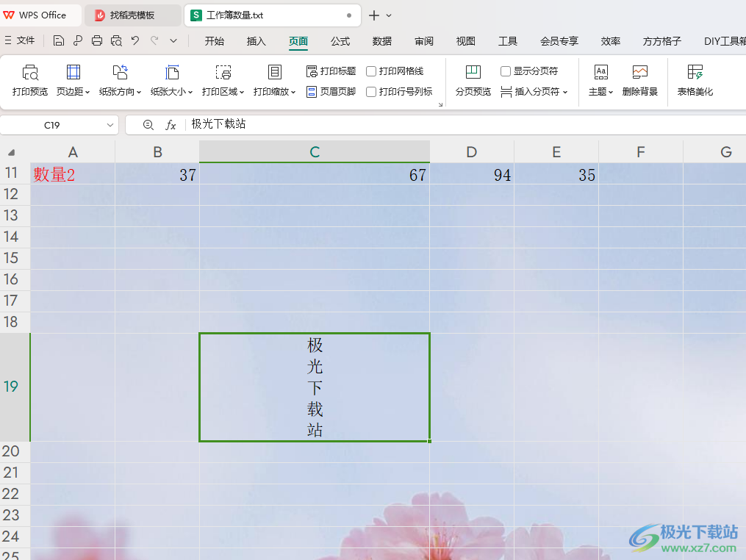Toggle show page breaks (显示分页符) checkbox

point(505,71)
